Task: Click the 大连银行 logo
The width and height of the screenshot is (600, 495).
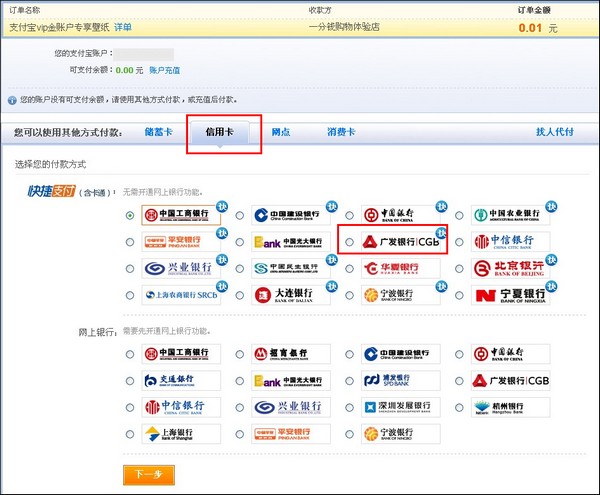Action: [291, 295]
